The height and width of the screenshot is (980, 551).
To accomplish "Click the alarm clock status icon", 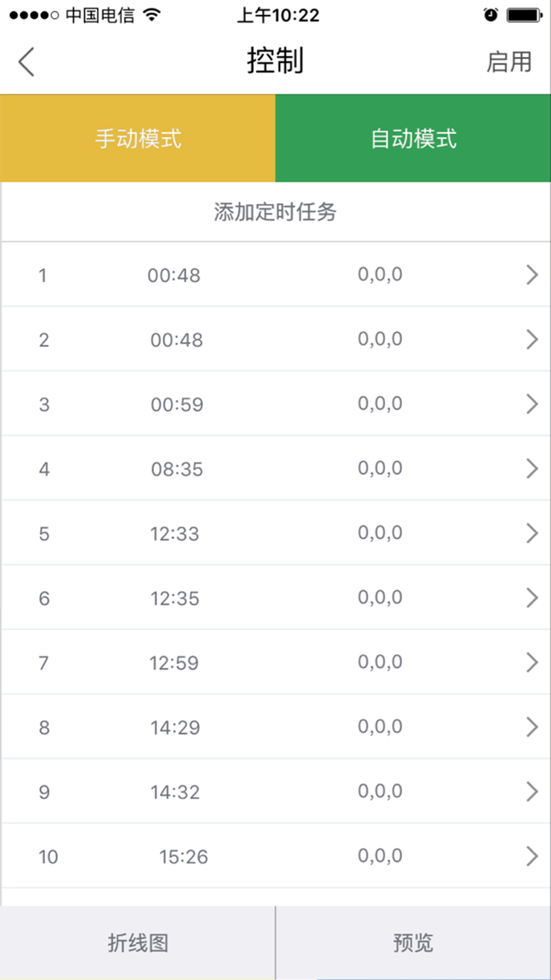I will [x=490, y=15].
